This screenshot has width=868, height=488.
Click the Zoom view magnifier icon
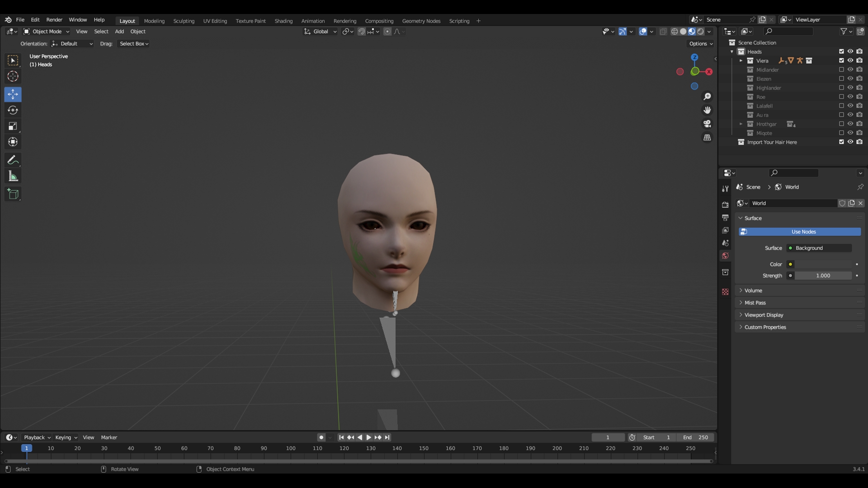pos(707,97)
